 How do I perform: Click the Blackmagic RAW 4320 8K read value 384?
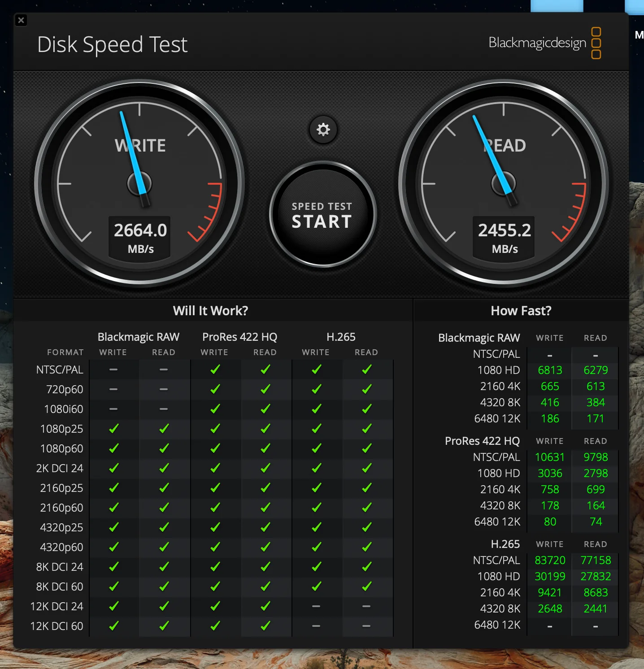[x=596, y=402]
